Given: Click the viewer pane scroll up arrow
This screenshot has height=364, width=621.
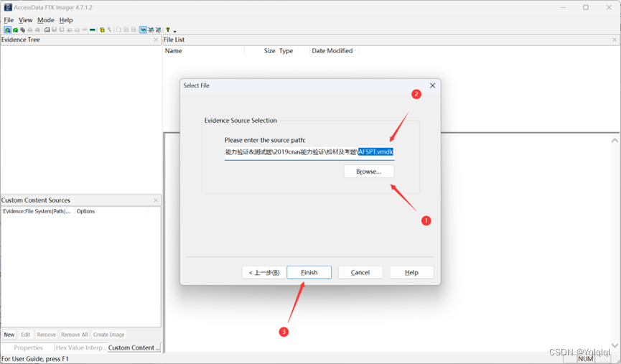Looking at the screenshot, I should click(x=615, y=140).
